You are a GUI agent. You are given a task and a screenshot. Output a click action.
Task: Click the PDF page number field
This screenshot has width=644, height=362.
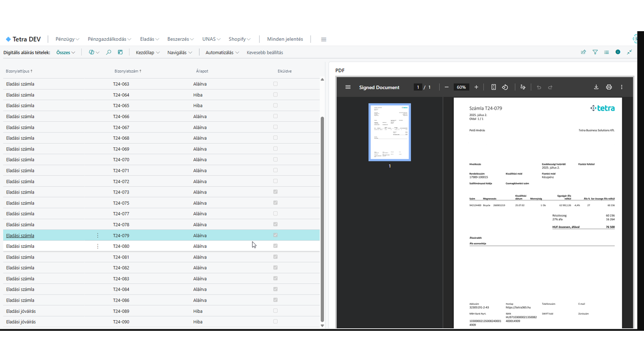click(x=418, y=87)
